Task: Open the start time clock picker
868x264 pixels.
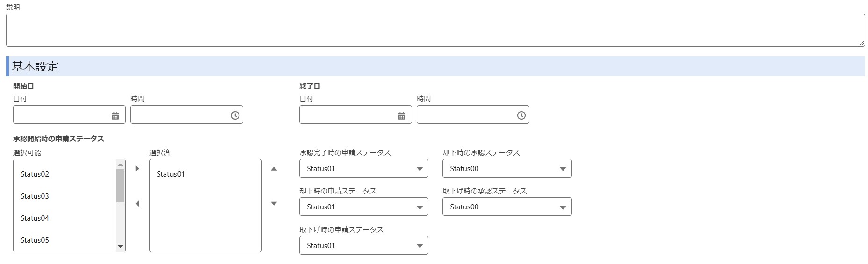Action: point(235,115)
